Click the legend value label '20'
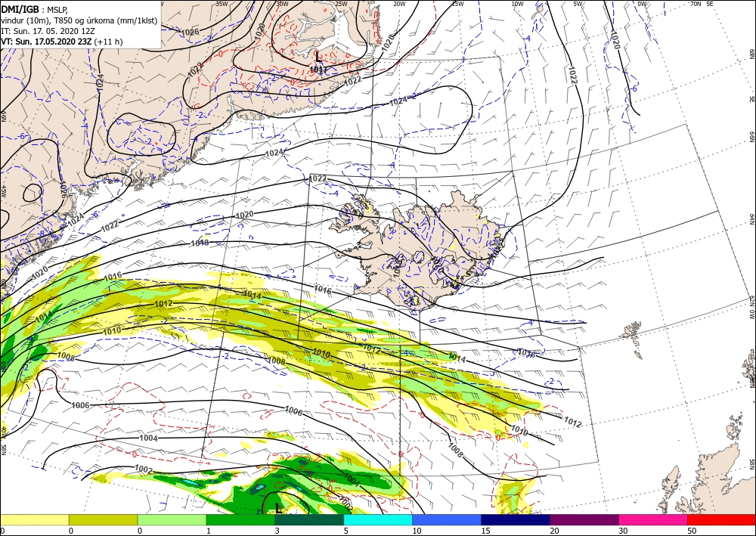Screen dimensions: 756x536 point(554,531)
